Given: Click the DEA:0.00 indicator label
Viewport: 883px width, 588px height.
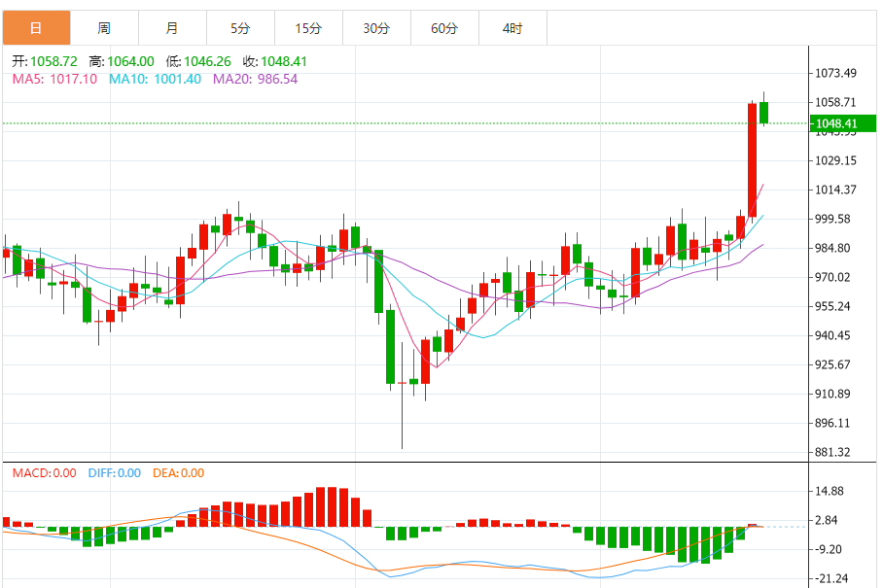Looking at the screenshot, I should point(179,473).
